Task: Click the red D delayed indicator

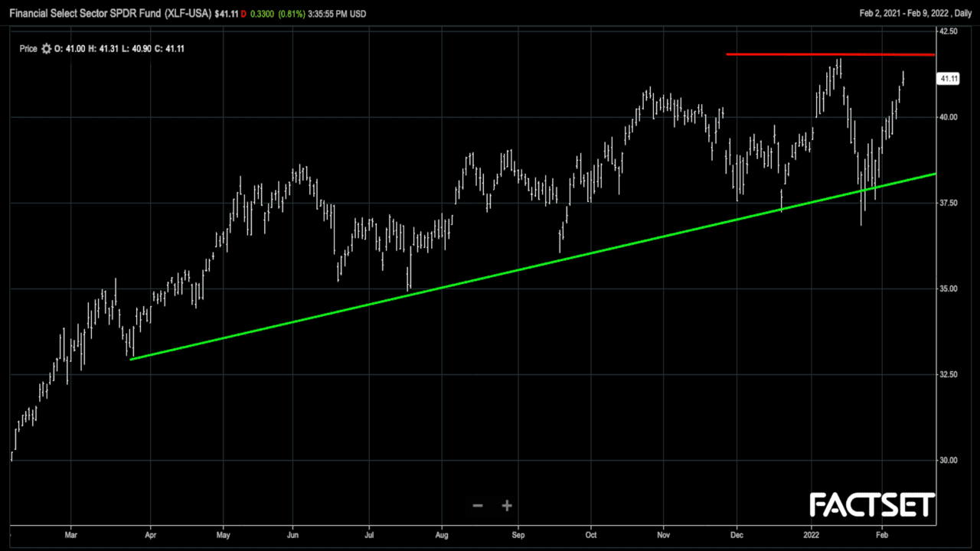Action: [243, 15]
